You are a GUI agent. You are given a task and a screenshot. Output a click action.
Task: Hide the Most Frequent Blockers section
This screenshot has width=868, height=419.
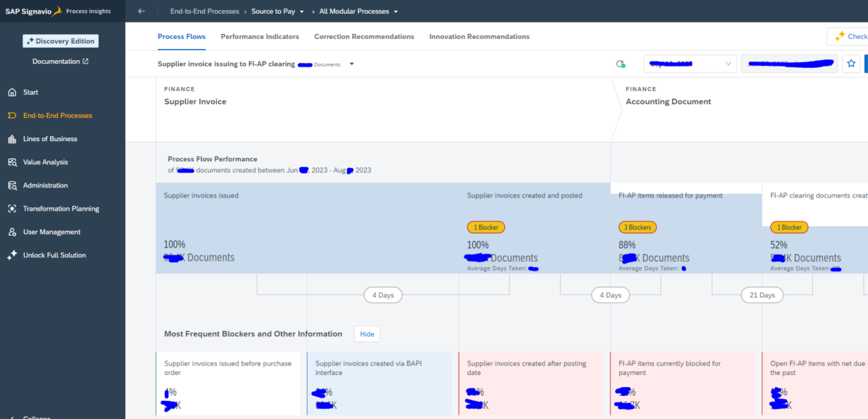(x=367, y=334)
